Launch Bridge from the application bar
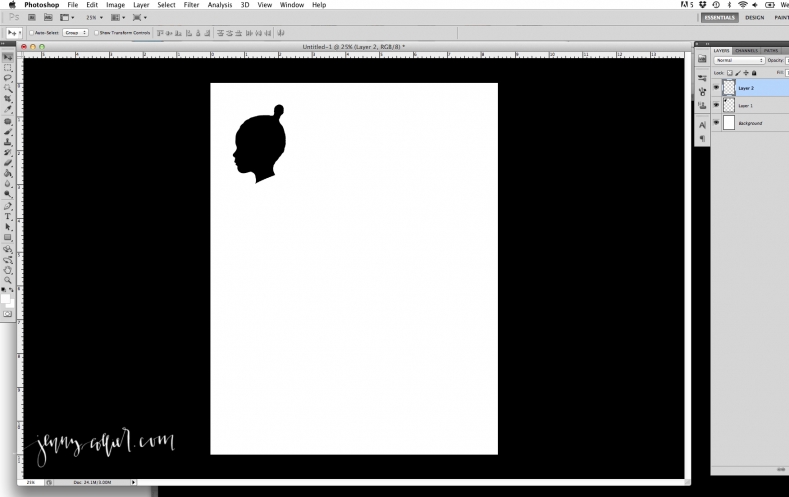789x497 pixels. pos(31,17)
